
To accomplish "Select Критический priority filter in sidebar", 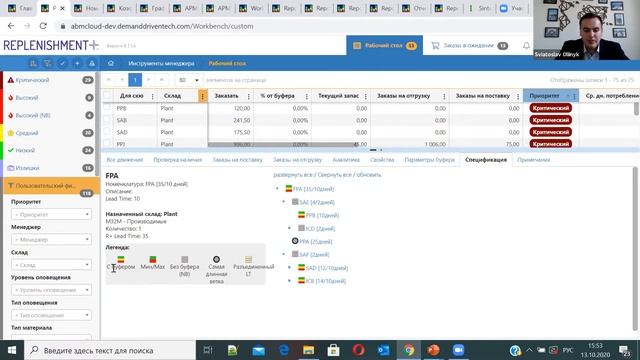I will coord(49,80).
